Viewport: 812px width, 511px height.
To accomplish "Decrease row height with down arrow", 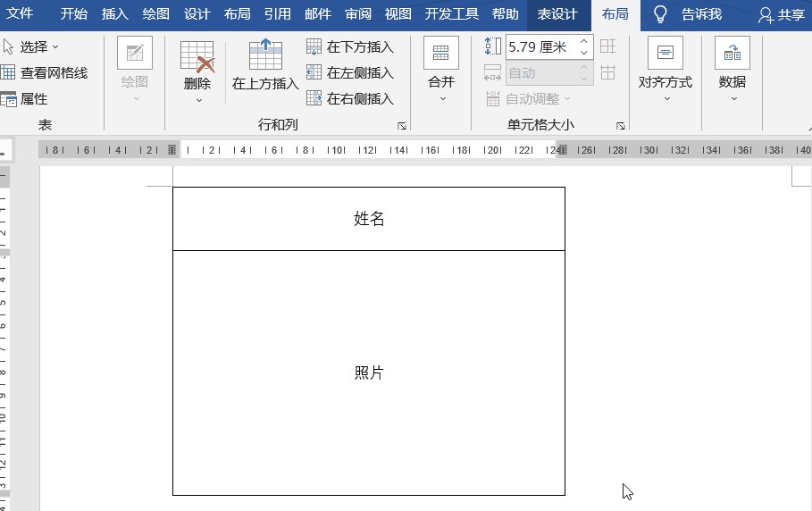I will 584,53.
